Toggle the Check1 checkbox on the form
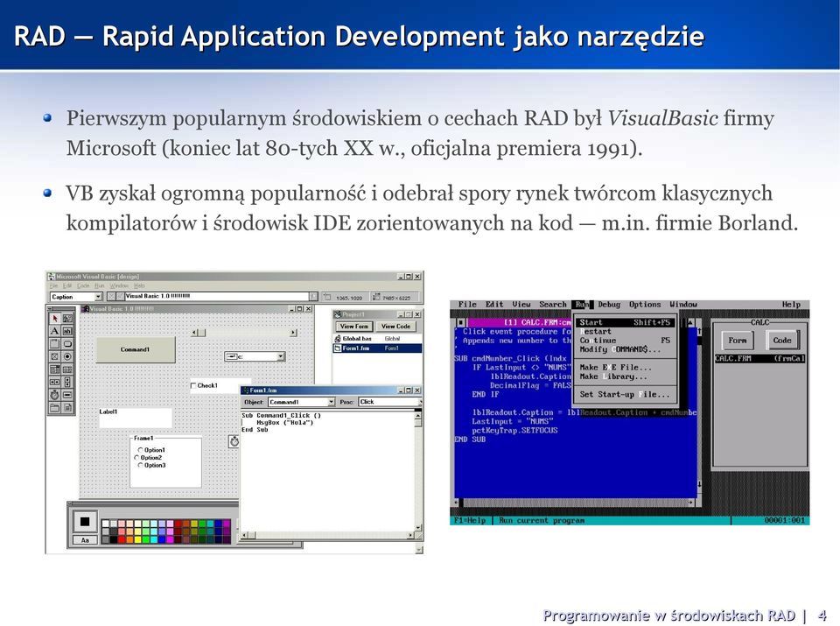The image size is (840, 626). [193, 385]
